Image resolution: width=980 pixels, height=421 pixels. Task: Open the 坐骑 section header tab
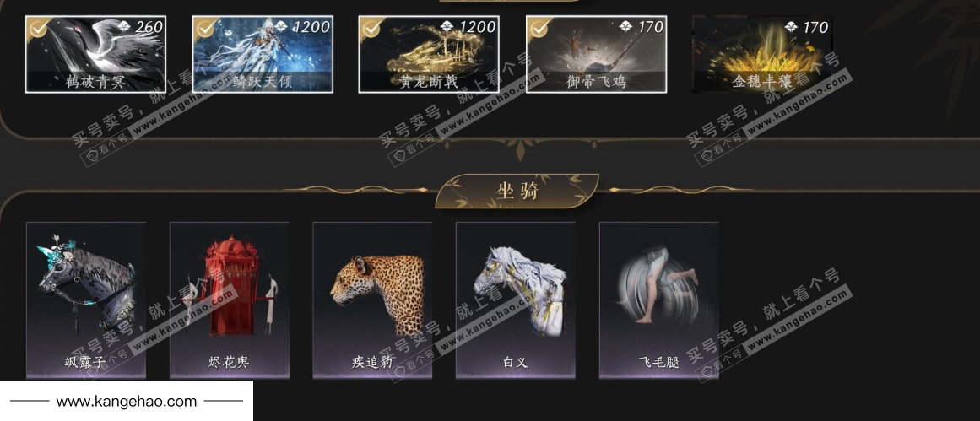pos(517,192)
